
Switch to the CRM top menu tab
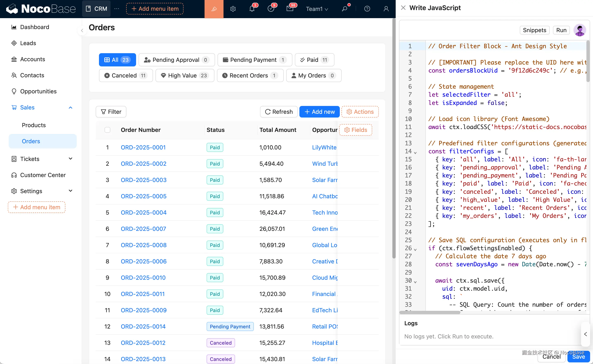click(x=96, y=9)
